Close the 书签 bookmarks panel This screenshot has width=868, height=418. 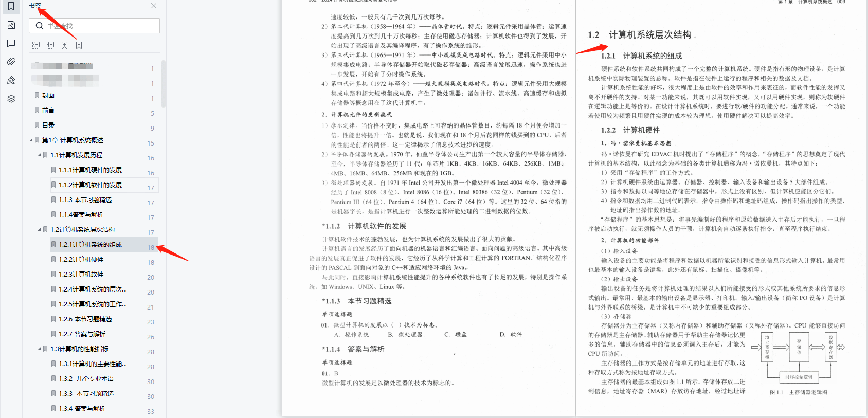pos(154,6)
